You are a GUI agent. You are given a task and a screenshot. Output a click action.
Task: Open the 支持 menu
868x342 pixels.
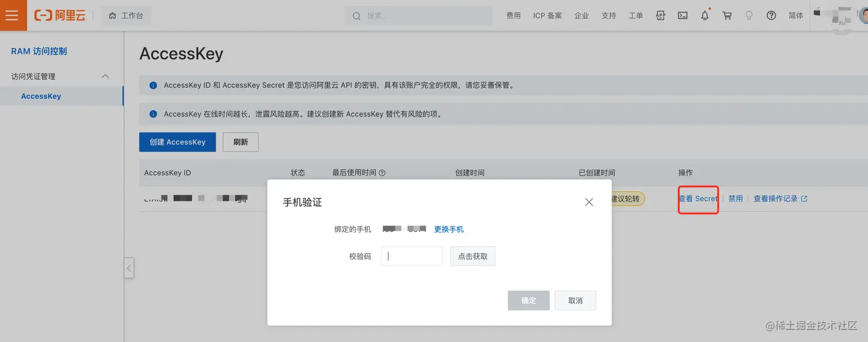609,15
